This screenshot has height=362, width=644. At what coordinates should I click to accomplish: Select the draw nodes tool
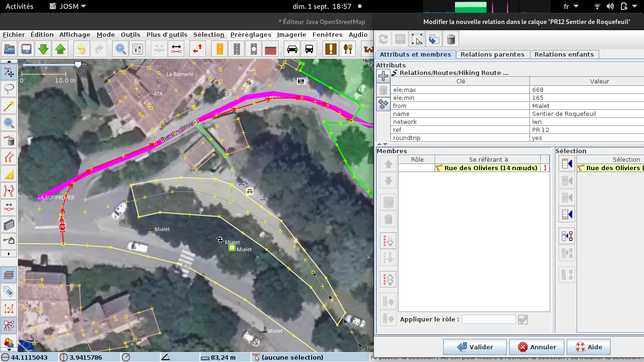coord(9,106)
